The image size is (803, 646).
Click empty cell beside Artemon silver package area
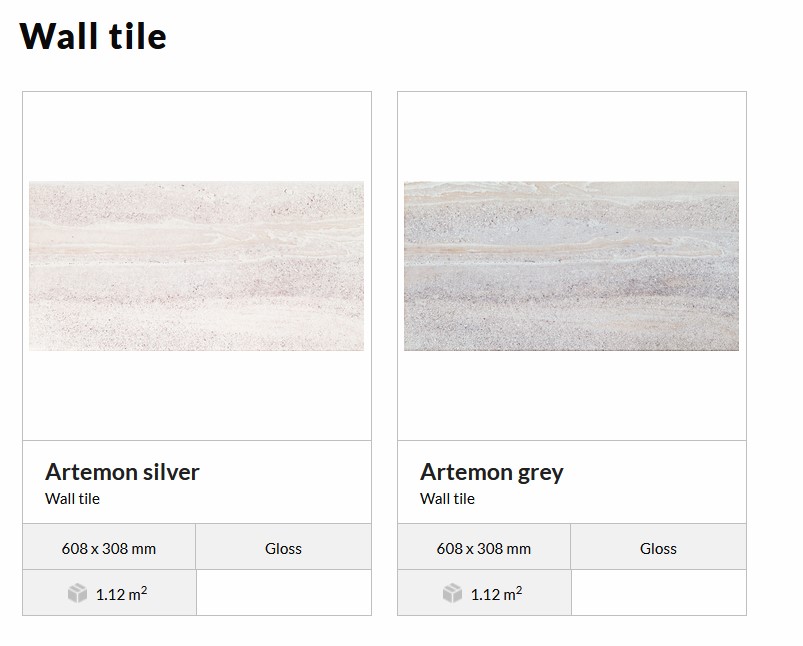pos(283,593)
